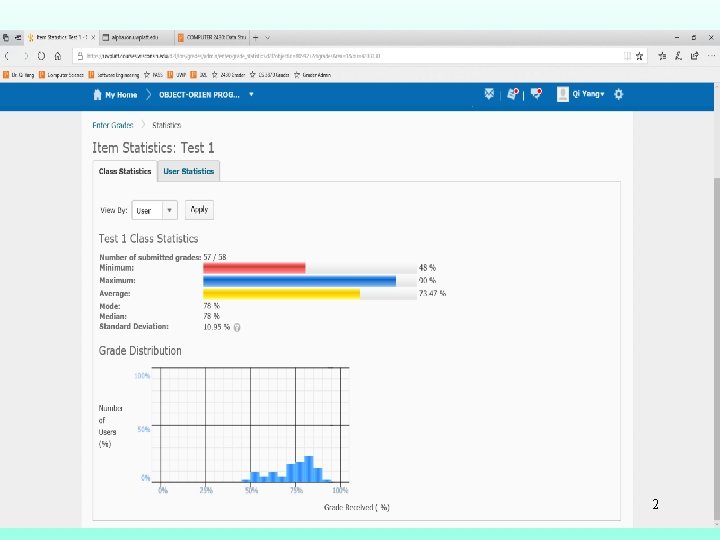Open the PASS bookmark

(153, 75)
